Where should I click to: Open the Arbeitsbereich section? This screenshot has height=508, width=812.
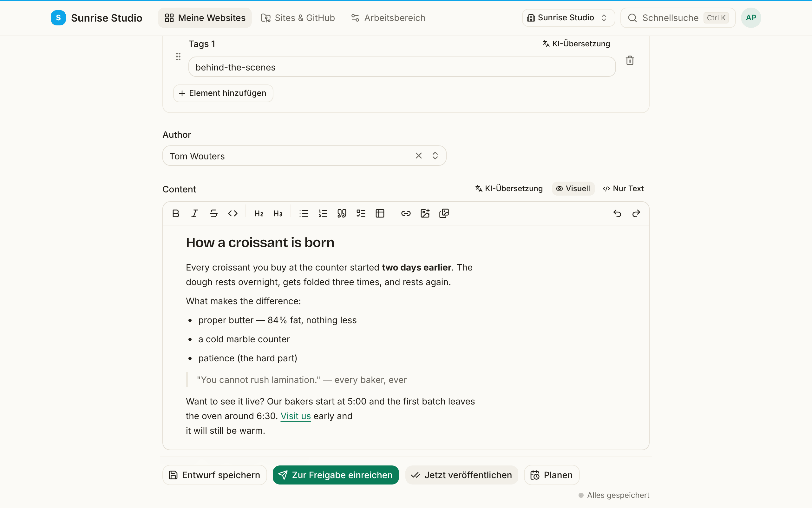388,18
